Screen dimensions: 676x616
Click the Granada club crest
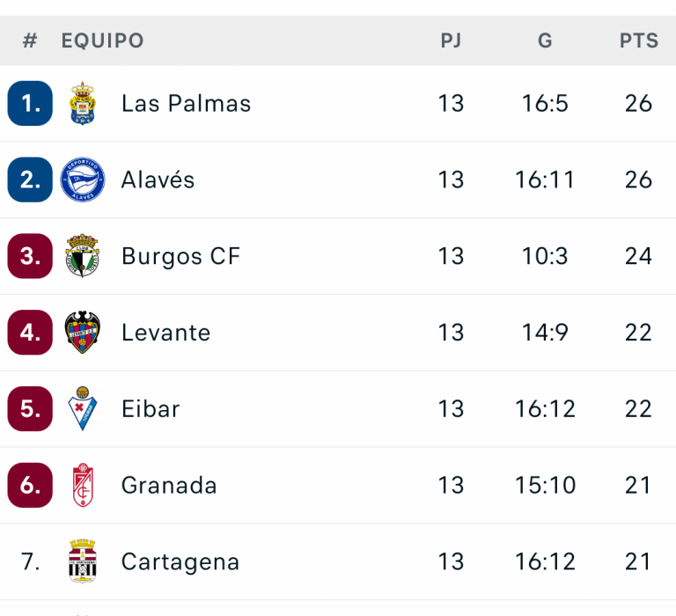pyautogui.click(x=82, y=486)
